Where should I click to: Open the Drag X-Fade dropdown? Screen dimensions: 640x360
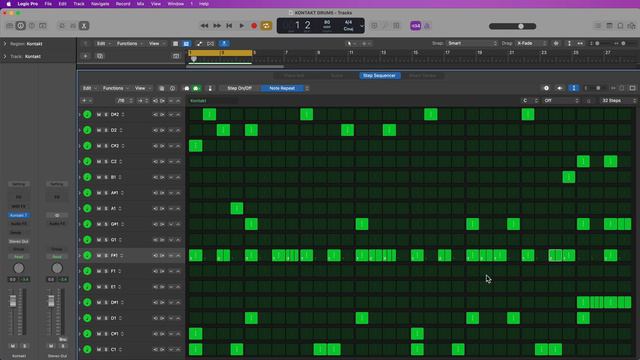tap(531, 43)
